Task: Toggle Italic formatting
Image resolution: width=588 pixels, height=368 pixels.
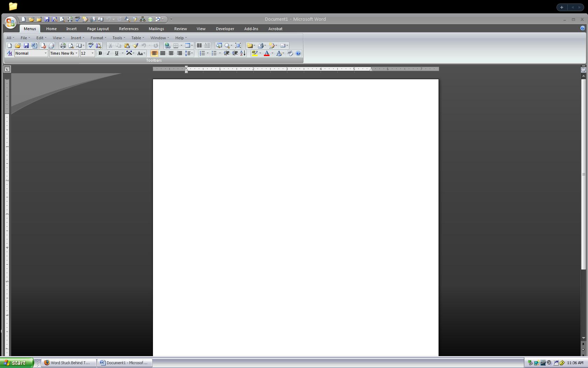Action: click(x=108, y=53)
